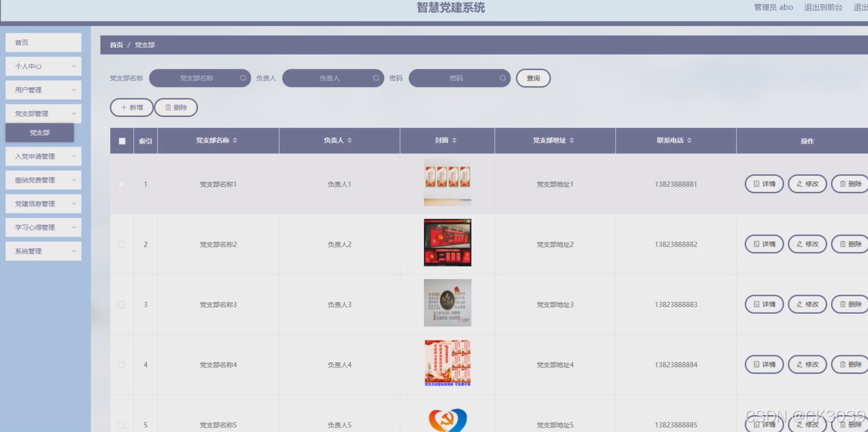The image size is (868, 432).
Task: Click cell 负责人4
Action: click(340, 365)
